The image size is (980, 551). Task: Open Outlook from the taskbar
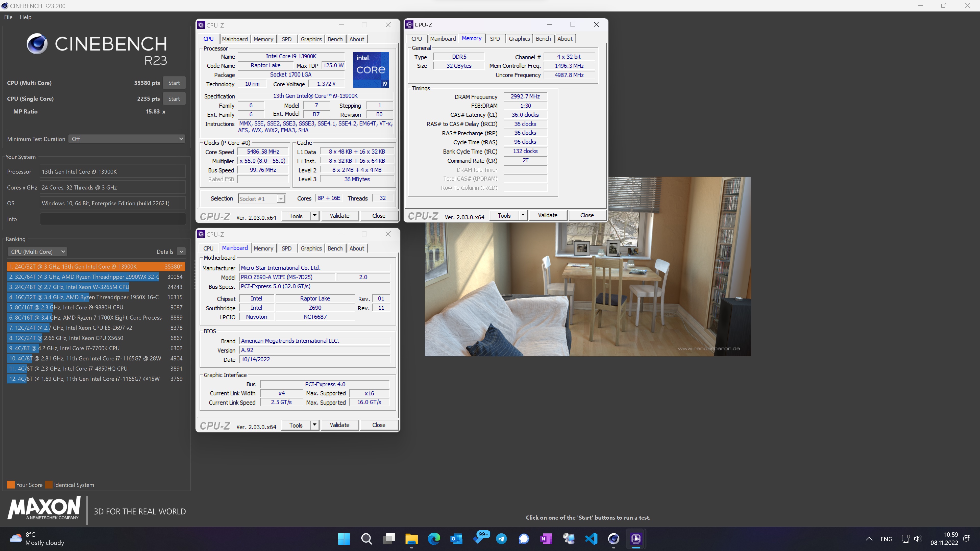click(x=456, y=539)
